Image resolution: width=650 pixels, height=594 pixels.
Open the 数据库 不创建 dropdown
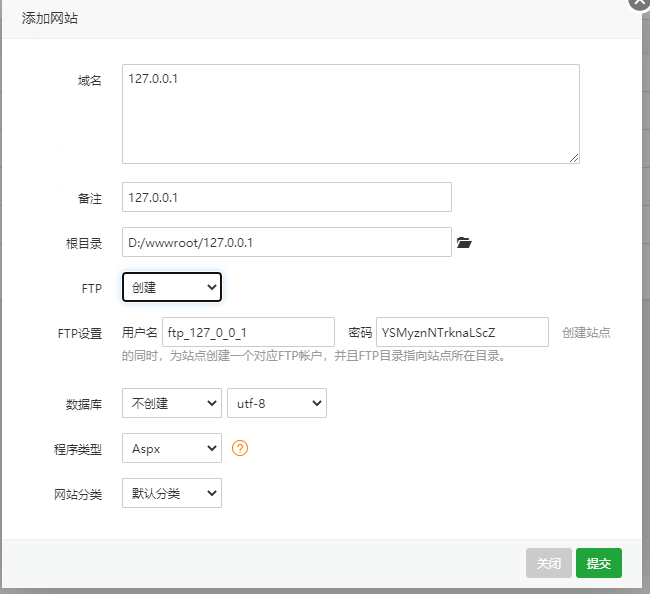(172, 403)
